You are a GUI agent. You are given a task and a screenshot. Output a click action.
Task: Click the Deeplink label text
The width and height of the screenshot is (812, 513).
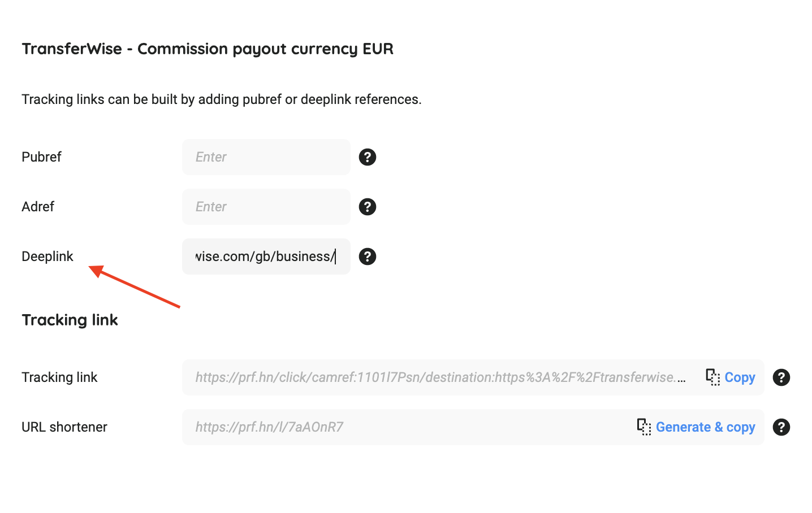pyautogui.click(x=47, y=256)
